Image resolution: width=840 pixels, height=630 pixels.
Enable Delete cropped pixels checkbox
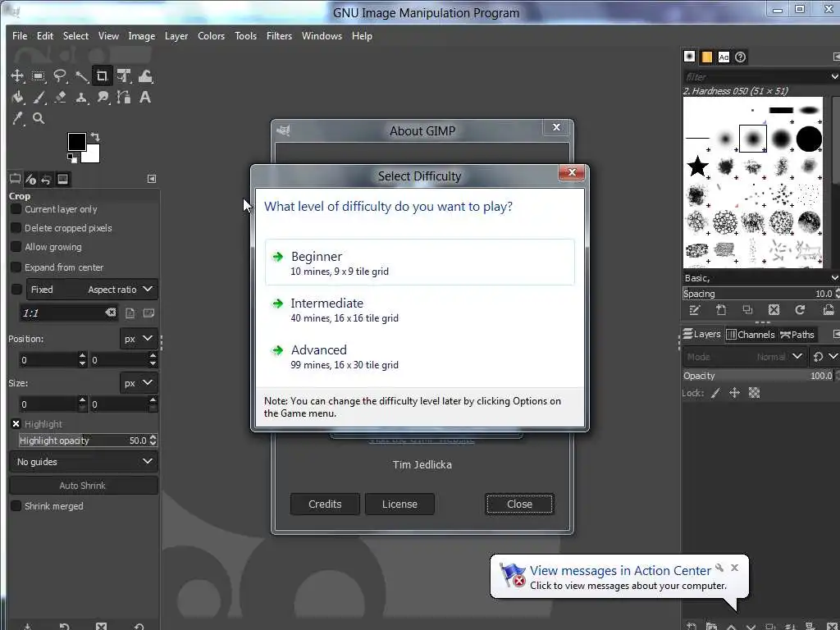pyautogui.click(x=16, y=228)
